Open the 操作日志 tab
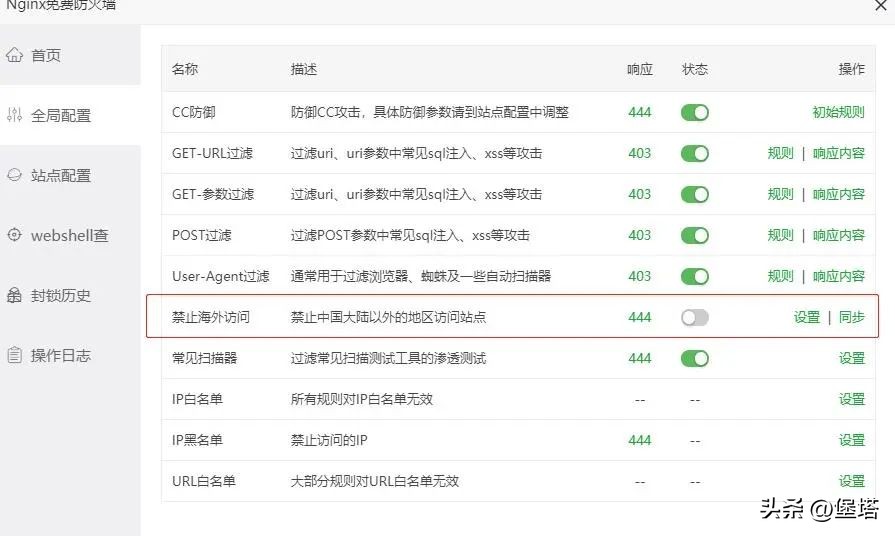 (x=61, y=355)
